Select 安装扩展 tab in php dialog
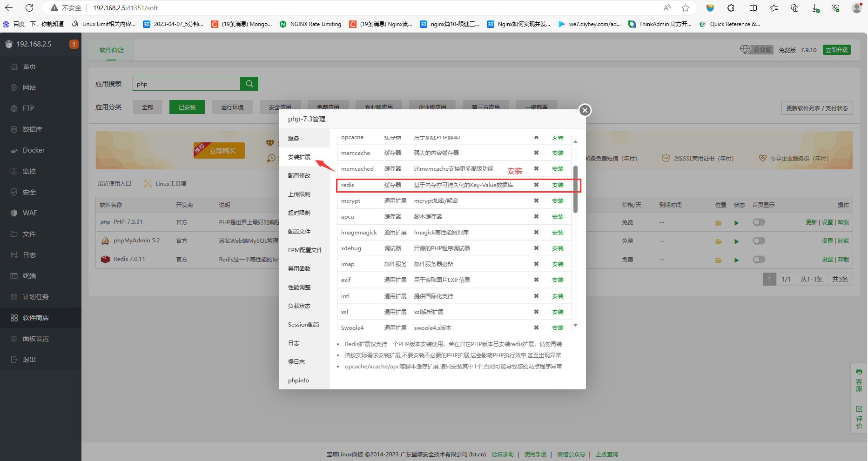Screen dimensions: 868x461 click(304, 157)
